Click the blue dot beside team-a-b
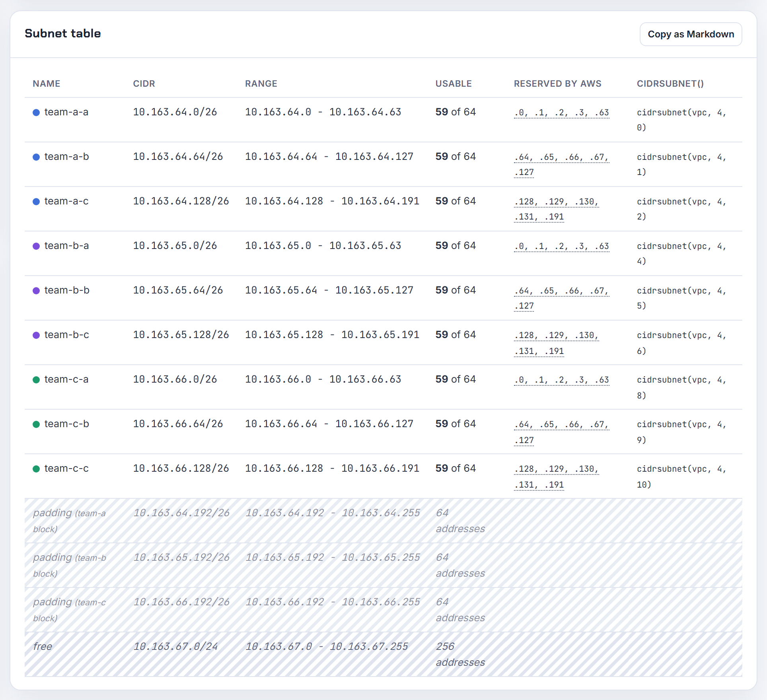 (x=36, y=157)
